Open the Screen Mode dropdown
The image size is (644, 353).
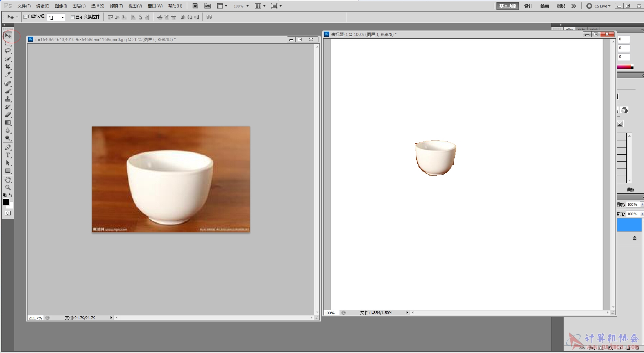[x=276, y=6]
